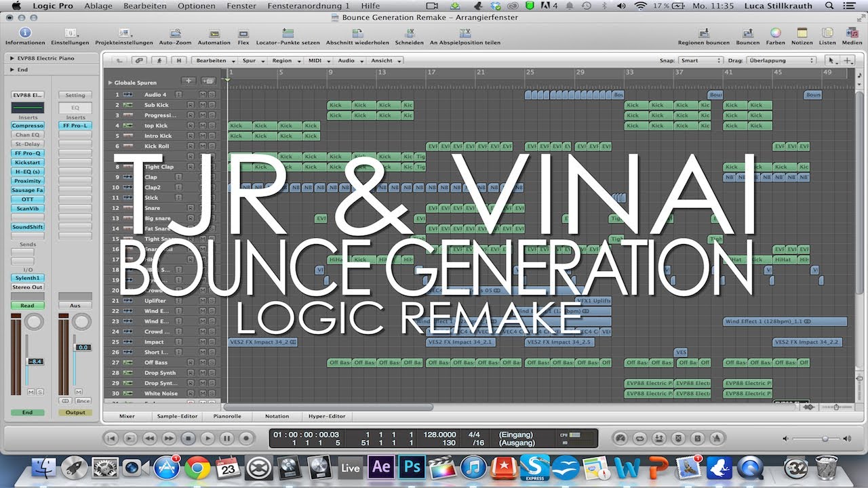This screenshot has width=868, height=488.
Task: Click the add track plus button
Action: coord(189,81)
